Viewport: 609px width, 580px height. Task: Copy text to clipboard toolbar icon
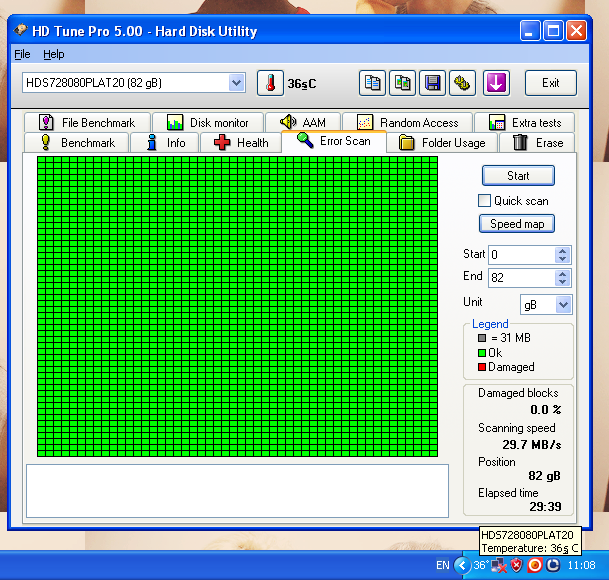372,83
